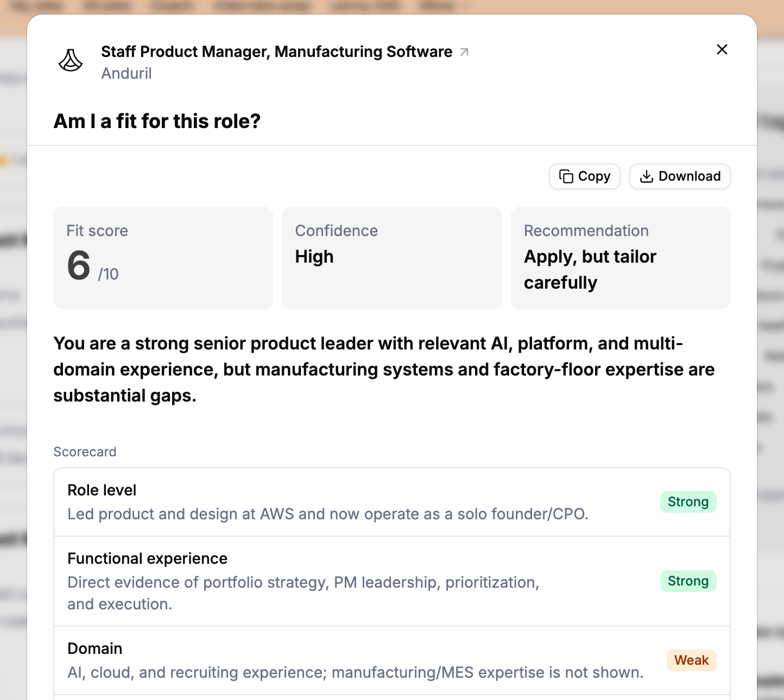Click the 'Apply, but tailor carefully' recommendation card
784x700 pixels.
(621, 258)
